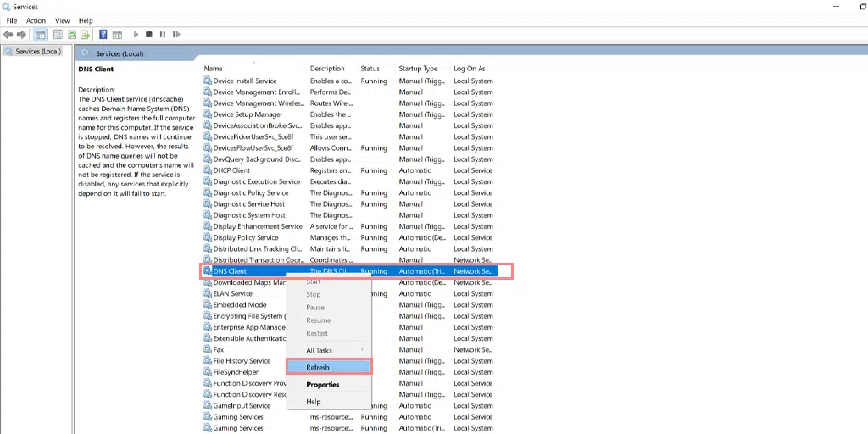Screen dimensions: 868x434
Task: Open Properties from the toolbar icon
Action: point(58,34)
